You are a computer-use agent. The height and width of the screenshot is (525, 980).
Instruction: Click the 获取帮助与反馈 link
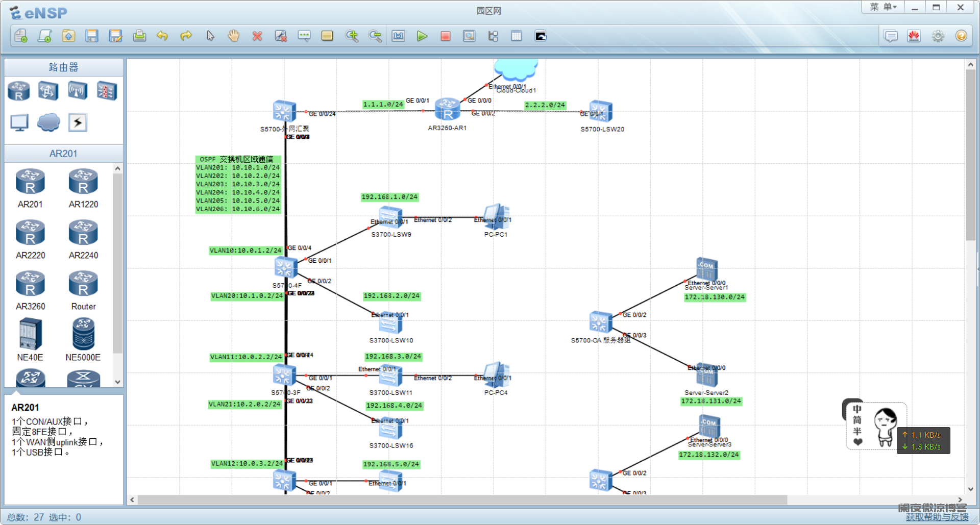click(x=937, y=517)
